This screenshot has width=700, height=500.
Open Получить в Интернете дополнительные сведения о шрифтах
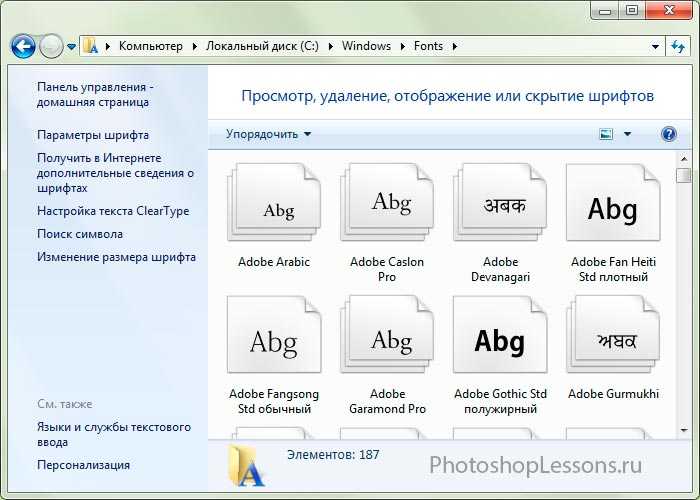pyautogui.click(x=115, y=173)
